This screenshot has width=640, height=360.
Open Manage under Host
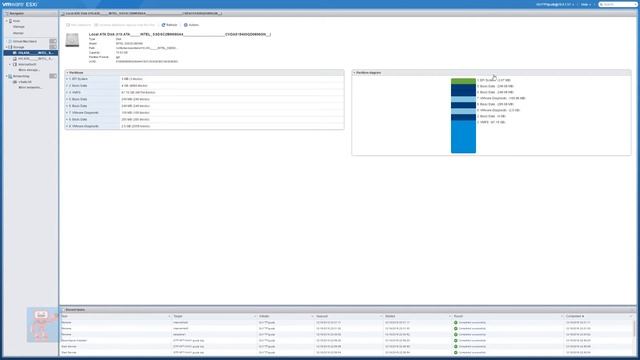coord(18,27)
